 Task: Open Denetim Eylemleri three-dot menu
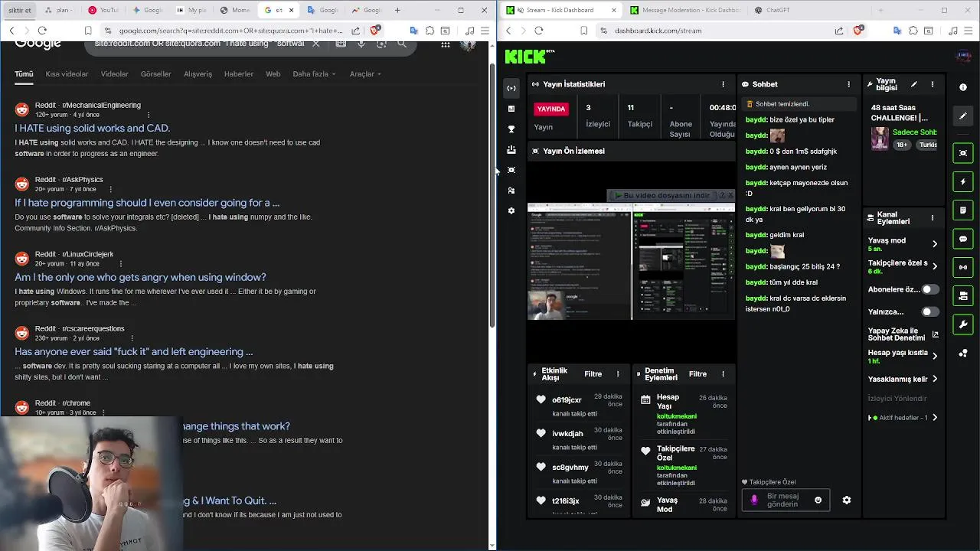(x=723, y=374)
